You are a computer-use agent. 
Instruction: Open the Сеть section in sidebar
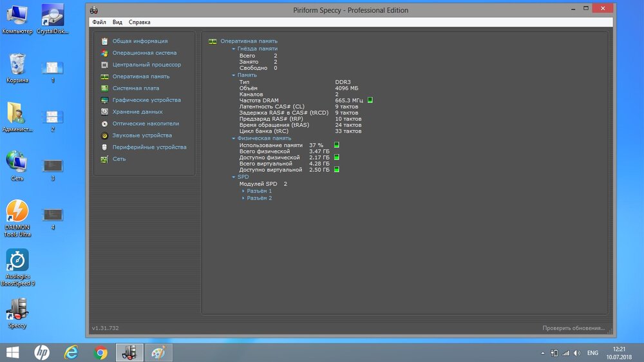pyautogui.click(x=119, y=159)
